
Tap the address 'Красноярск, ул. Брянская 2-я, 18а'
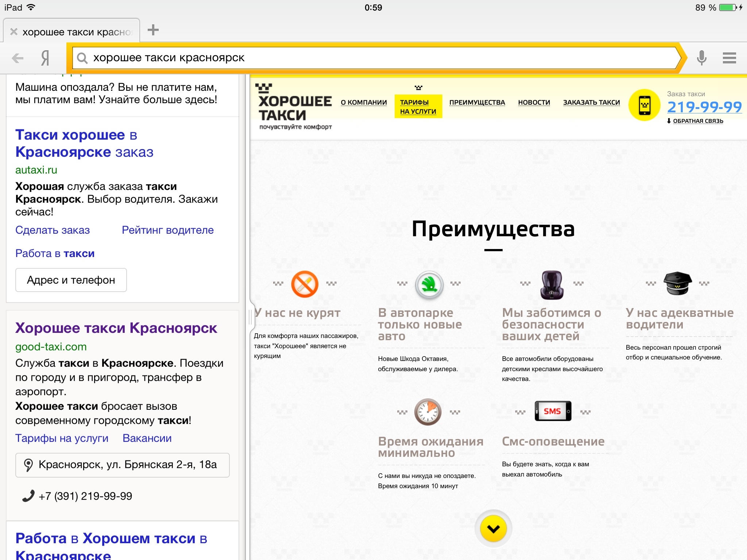pos(123,465)
